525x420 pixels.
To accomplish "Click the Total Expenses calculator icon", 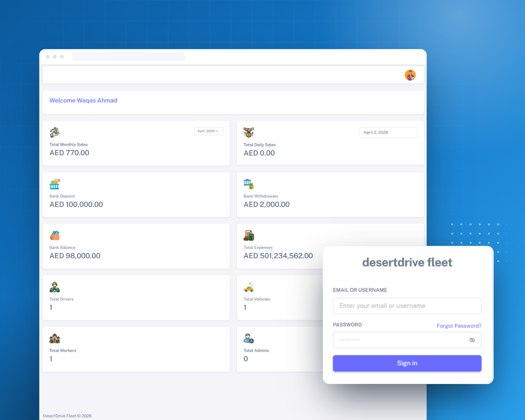I will coord(249,236).
